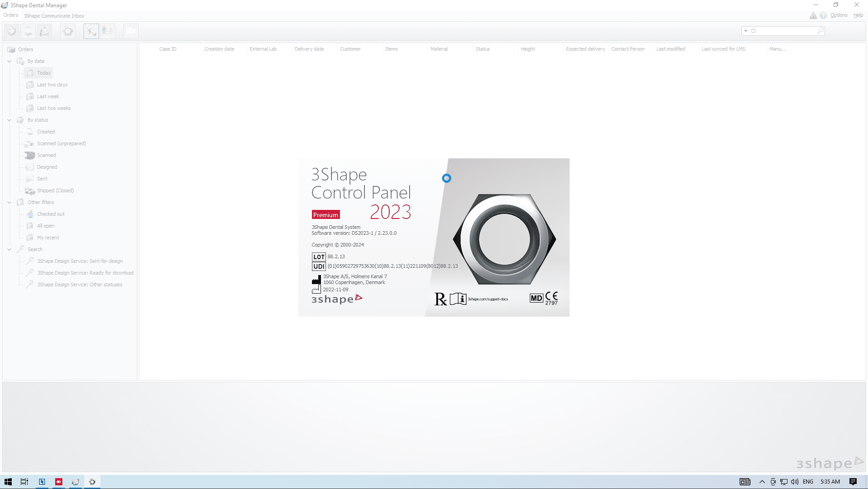The height and width of the screenshot is (489, 868).
Task: Click the monitor presentation toolbar icon
Action: (x=131, y=31)
